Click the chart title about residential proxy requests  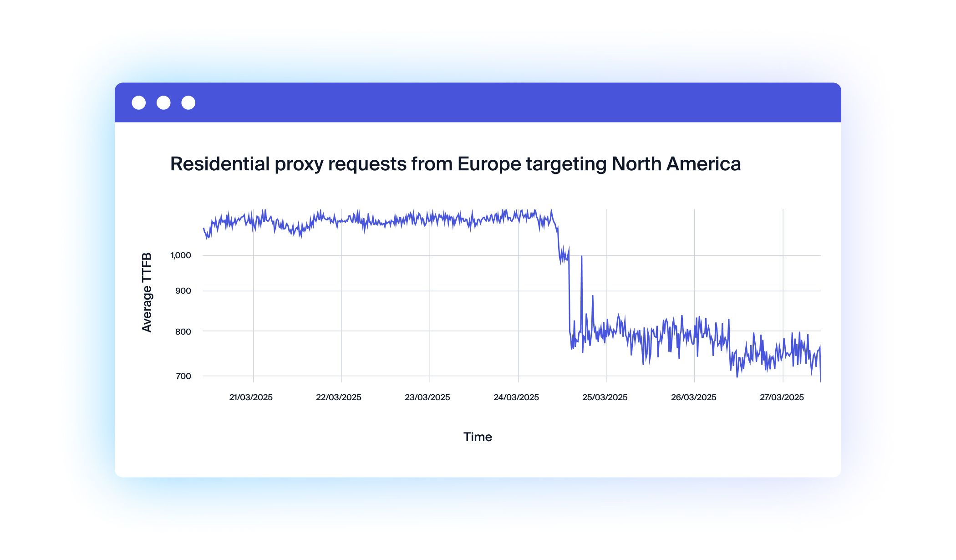[455, 164]
